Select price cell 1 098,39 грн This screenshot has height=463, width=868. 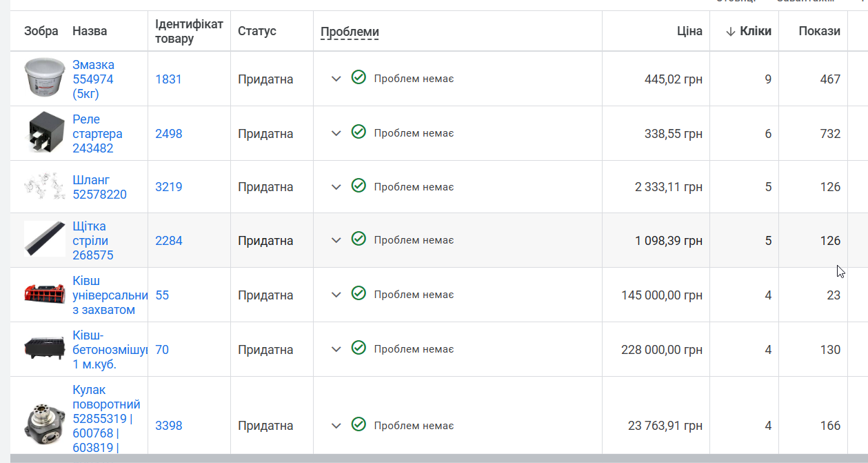tap(669, 240)
